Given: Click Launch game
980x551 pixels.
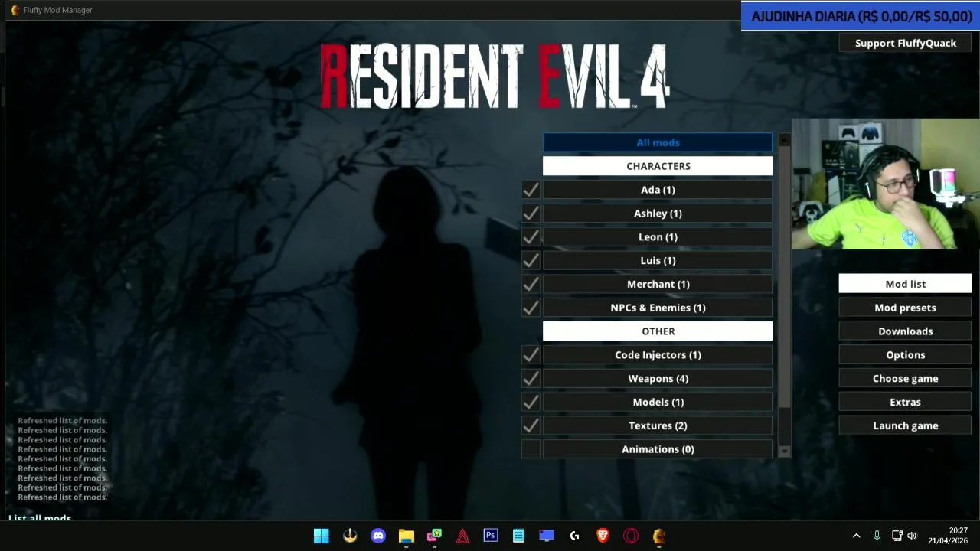Looking at the screenshot, I should pyautogui.click(x=905, y=425).
